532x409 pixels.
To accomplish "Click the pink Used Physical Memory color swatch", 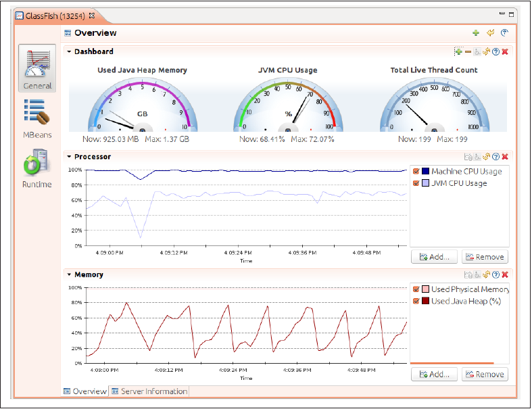I will coord(425,289).
